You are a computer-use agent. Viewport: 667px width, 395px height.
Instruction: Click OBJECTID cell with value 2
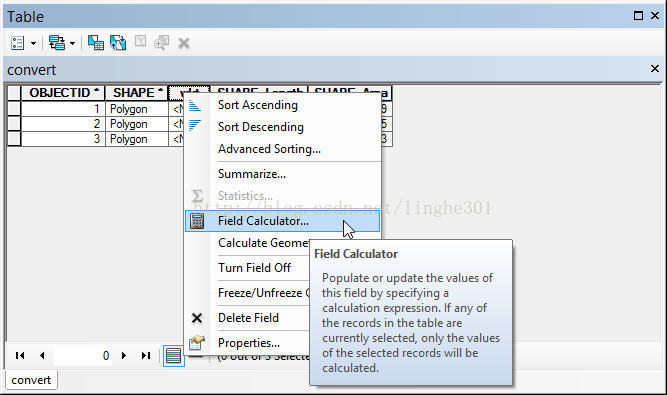pos(63,124)
